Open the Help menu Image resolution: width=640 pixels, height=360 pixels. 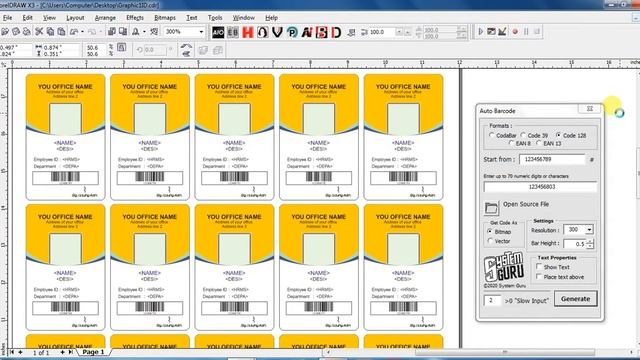tap(271, 18)
